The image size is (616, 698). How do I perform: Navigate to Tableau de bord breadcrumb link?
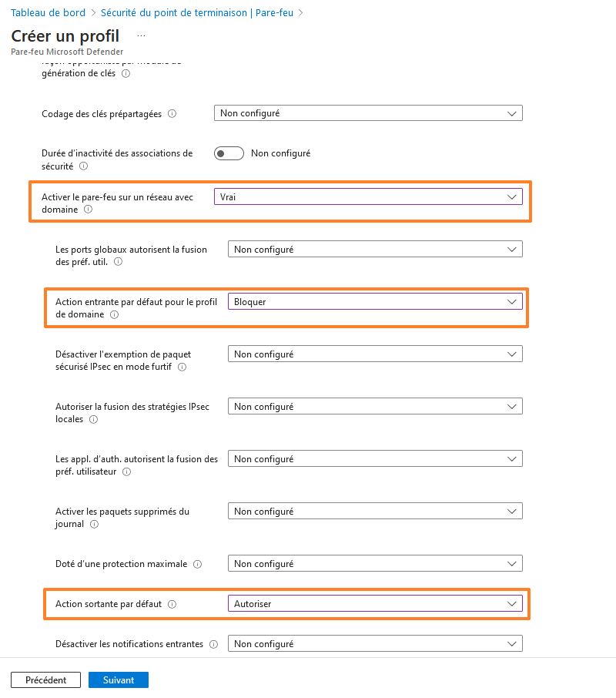click(48, 12)
